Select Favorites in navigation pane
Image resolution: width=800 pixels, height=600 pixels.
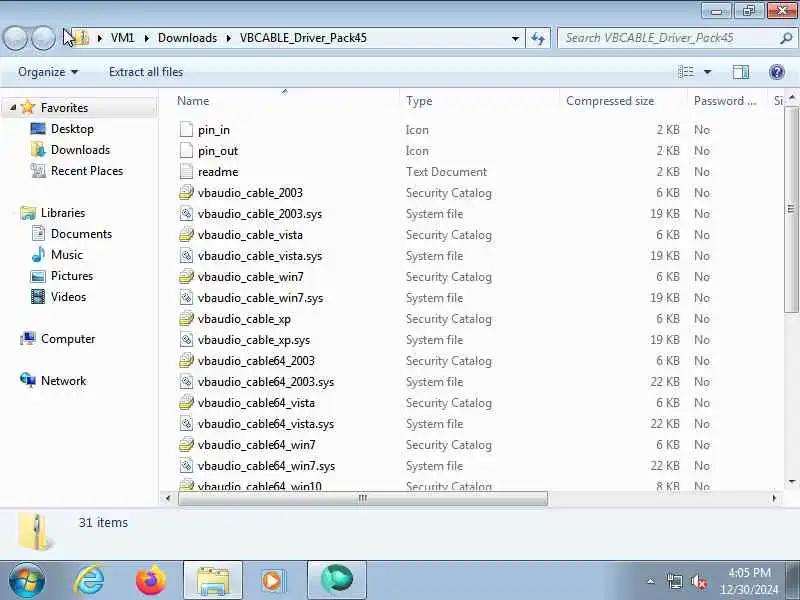64,108
